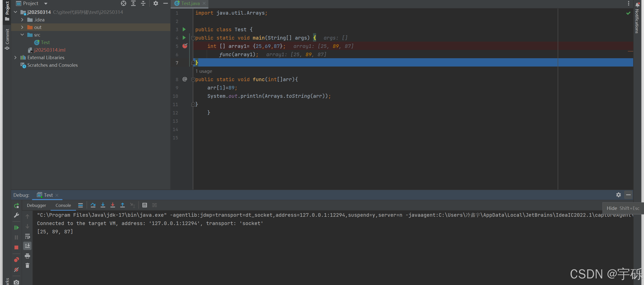Open the Test class in project tree
The height and width of the screenshot is (285, 644).
click(45, 42)
